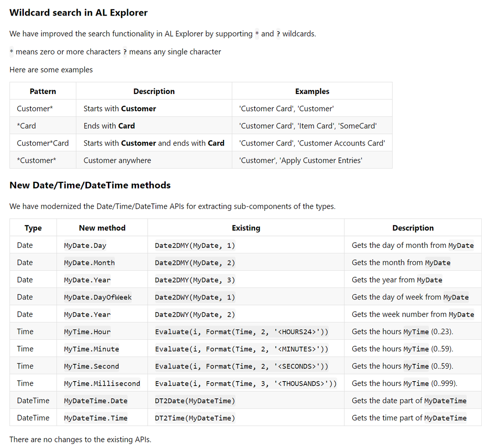492x448 pixels.
Task: Click the 'MyDateTime.Date' method cell
Action: coord(102,400)
